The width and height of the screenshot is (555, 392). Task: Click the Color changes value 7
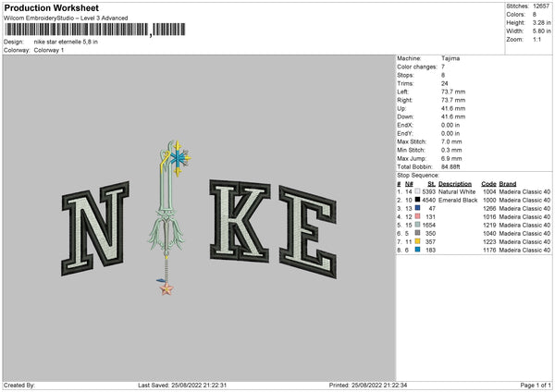443,67
